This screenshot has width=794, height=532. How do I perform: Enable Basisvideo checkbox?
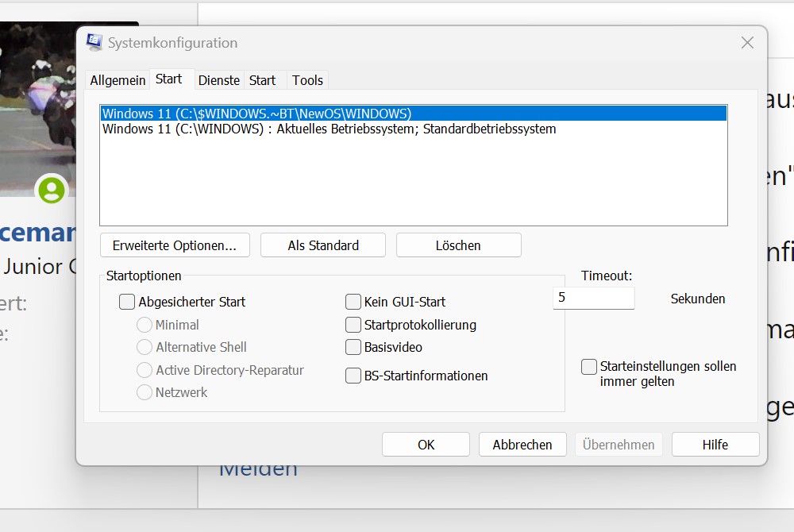(x=353, y=347)
